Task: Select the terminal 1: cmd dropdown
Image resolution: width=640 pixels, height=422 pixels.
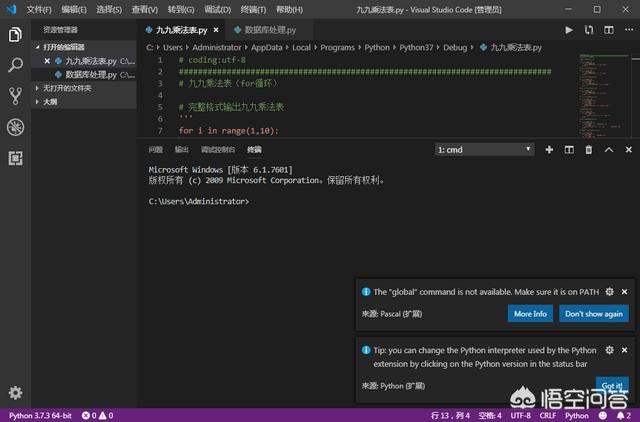Action: coord(484,150)
